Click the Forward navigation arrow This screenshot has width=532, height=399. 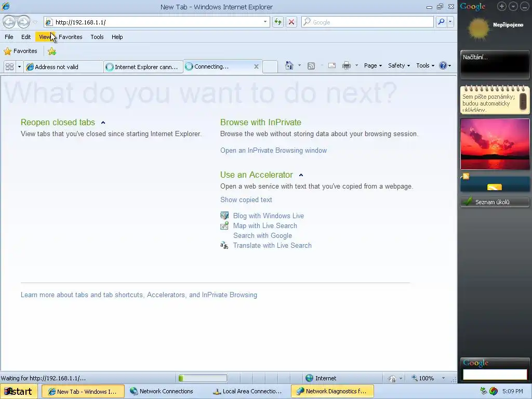[x=23, y=22]
